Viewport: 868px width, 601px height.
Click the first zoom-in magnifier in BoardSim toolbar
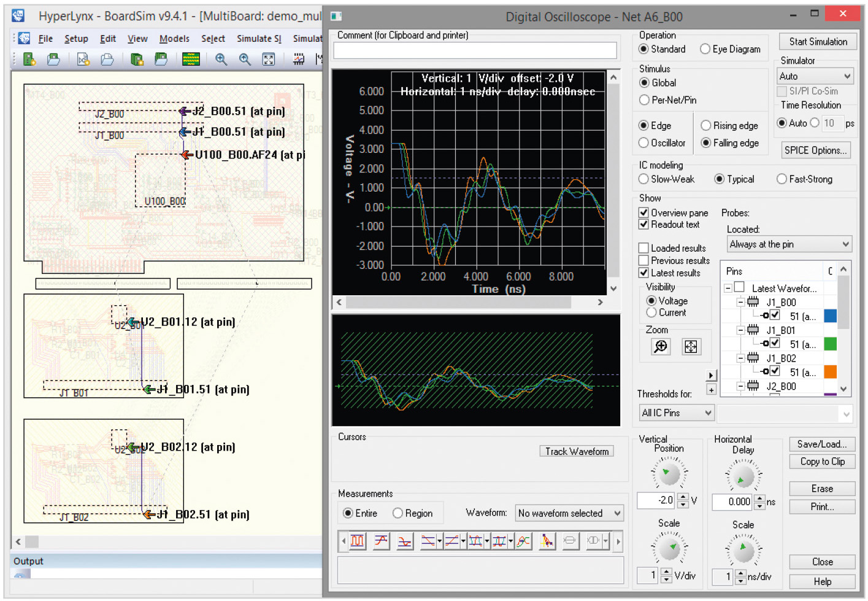[x=221, y=59]
